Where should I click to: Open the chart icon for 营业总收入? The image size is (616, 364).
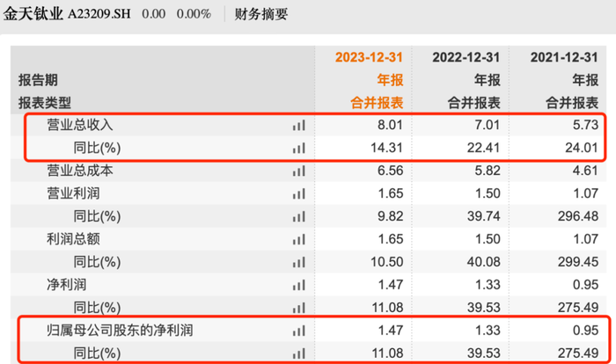point(298,125)
